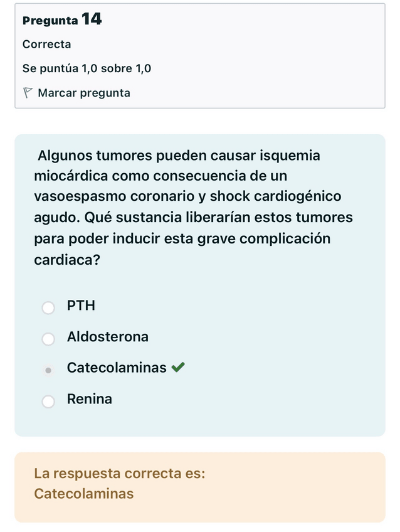
Task: Click the phrase 'vasoespasmo coronario' in the question
Action: point(114,196)
